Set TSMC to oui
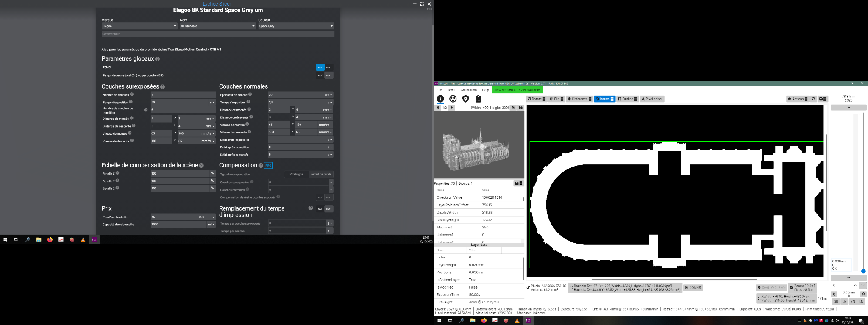Image resolution: width=868 pixels, height=325 pixels. coord(320,67)
